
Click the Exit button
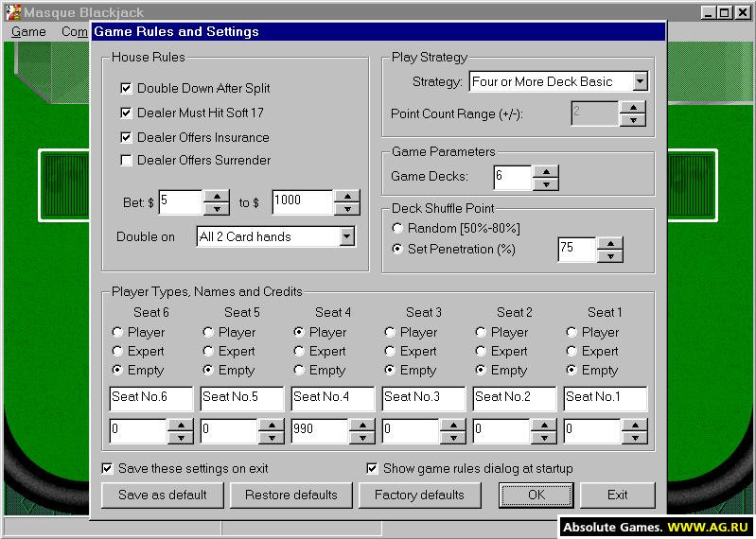617,495
